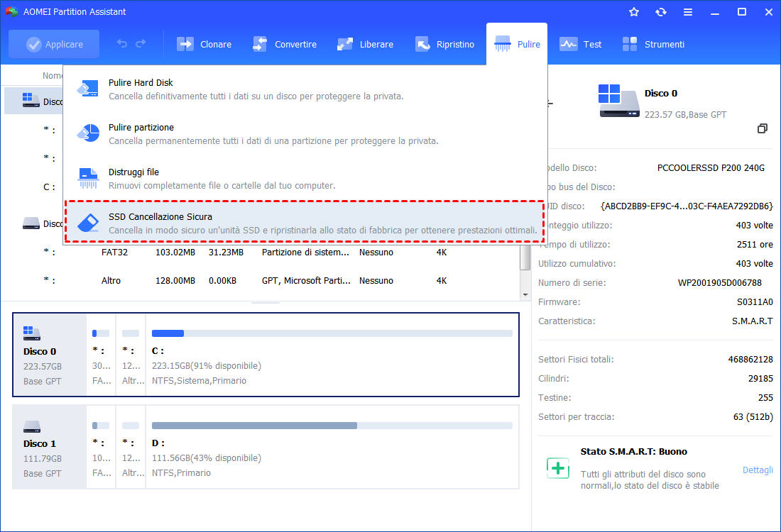This screenshot has width=781, height=532.
Task: Open the Test menu
Action: tap(580, 44)
